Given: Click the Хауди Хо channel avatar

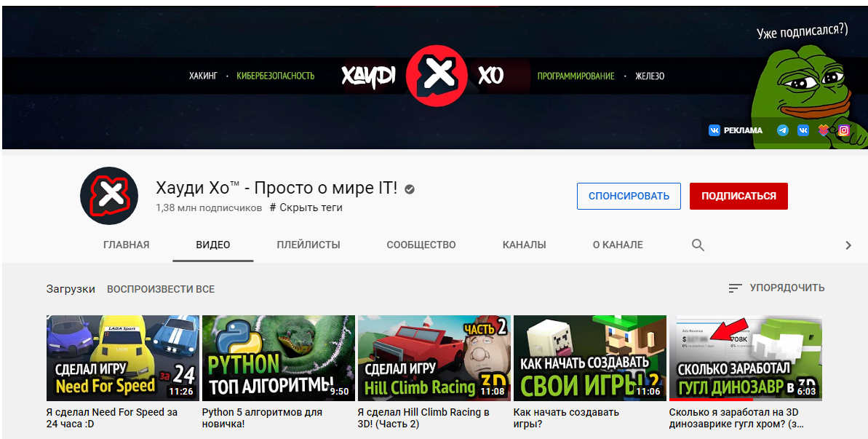Looking at the screenshot, I should point(109,195).
